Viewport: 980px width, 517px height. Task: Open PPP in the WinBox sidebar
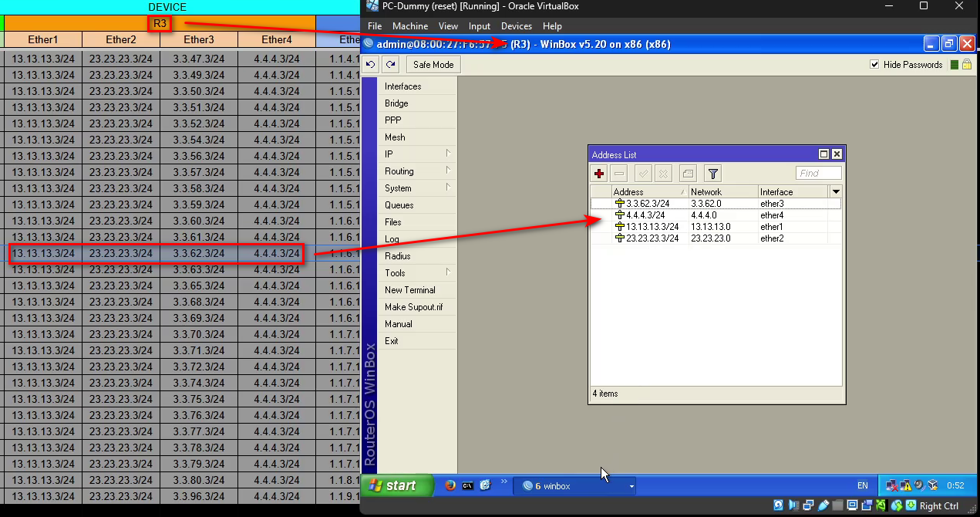point(418,120)
